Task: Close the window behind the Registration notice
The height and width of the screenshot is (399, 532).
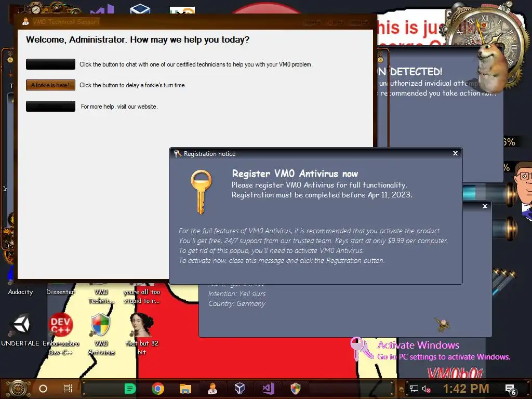Action: [485, 206]
